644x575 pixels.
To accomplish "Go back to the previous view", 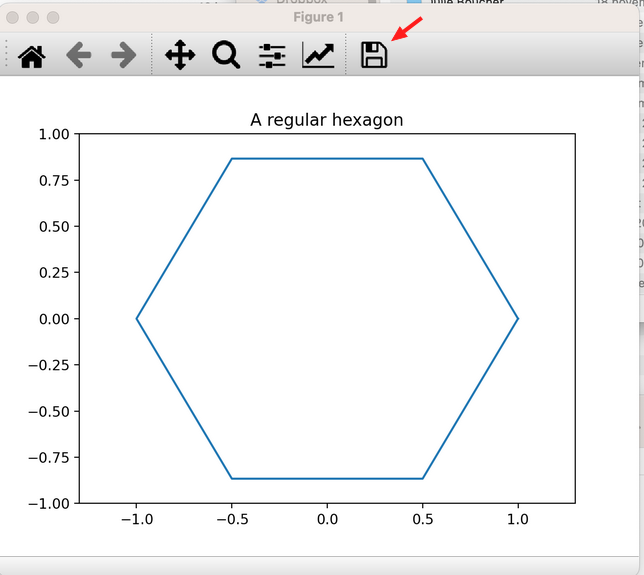I will coord(78,56).
